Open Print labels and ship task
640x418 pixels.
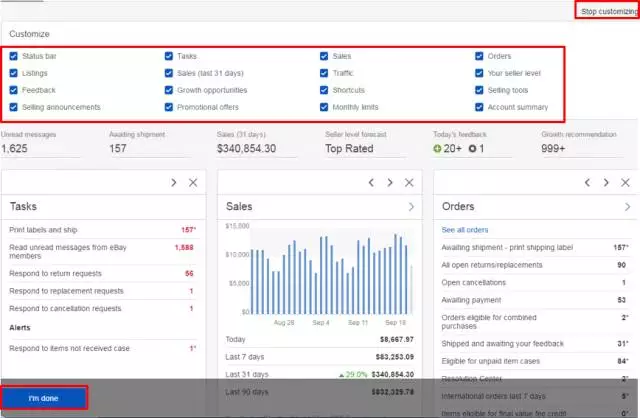pos(45,230)
